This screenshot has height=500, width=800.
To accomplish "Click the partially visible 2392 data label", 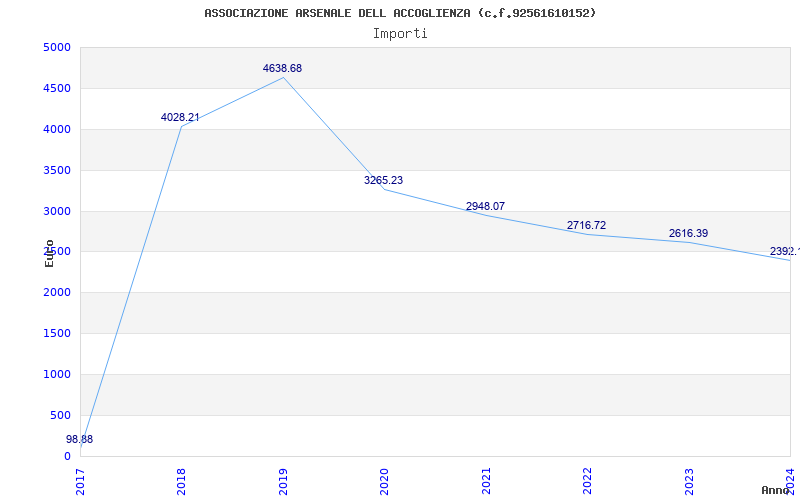I will pos(785,252).
